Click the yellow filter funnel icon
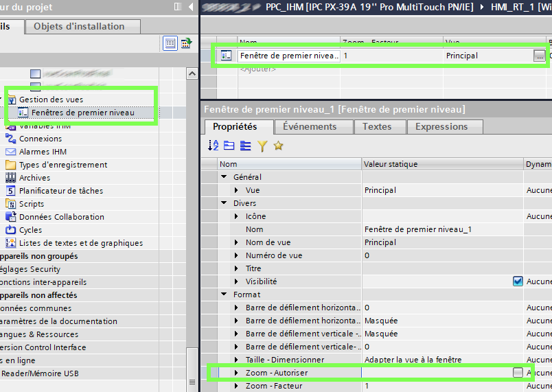 pos(262,146)
